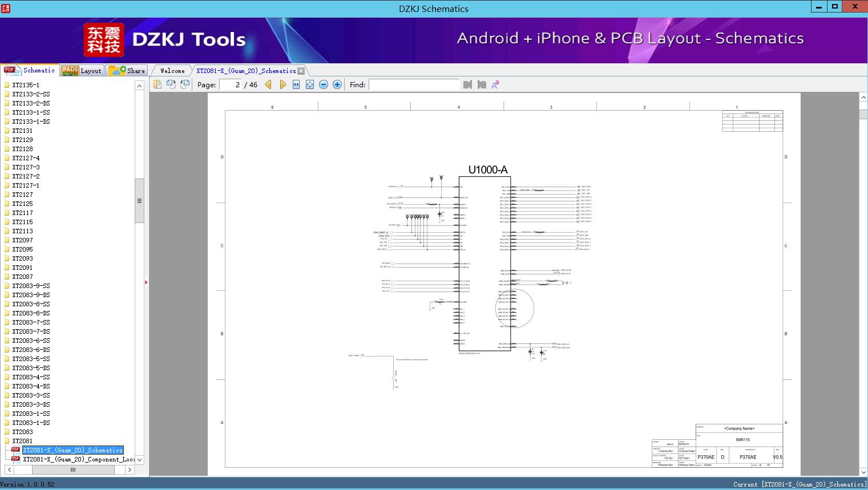
Task: Click the page number input field
Action: (x=231, y=84)
